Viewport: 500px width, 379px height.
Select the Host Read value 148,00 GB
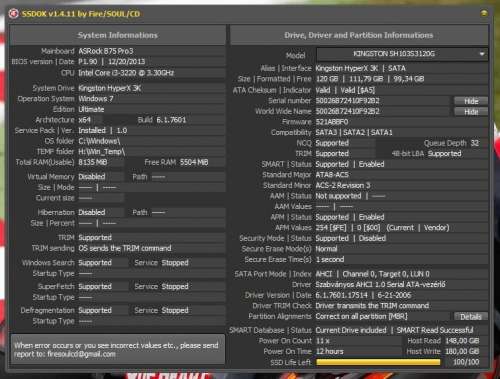click(x=462, y=341)
